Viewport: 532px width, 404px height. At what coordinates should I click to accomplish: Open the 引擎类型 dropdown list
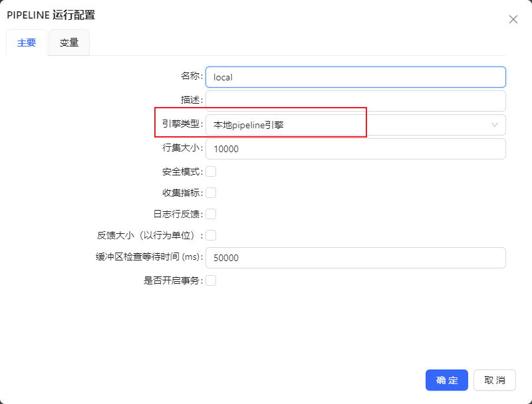[346, 125]
